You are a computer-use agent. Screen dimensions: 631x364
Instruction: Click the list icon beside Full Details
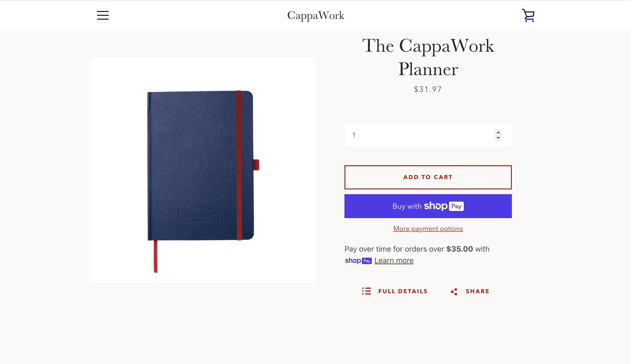click(x=366, y=291)
